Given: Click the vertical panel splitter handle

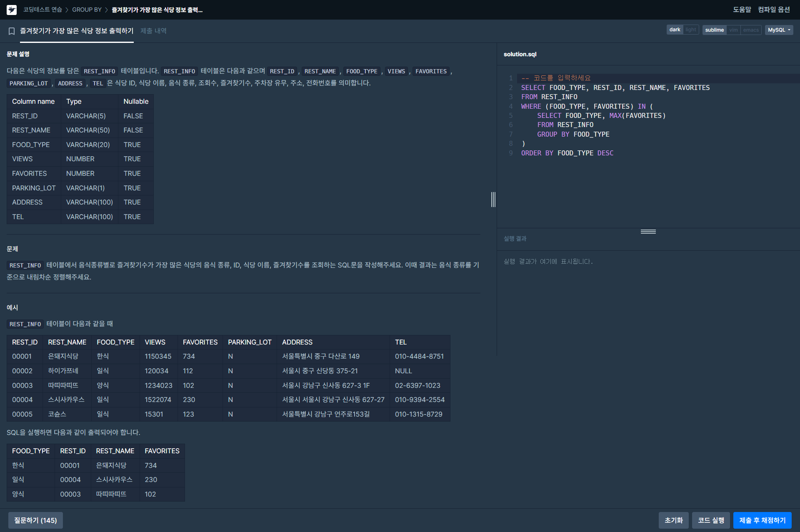Looking at the screenshot, I should (493, 200).
